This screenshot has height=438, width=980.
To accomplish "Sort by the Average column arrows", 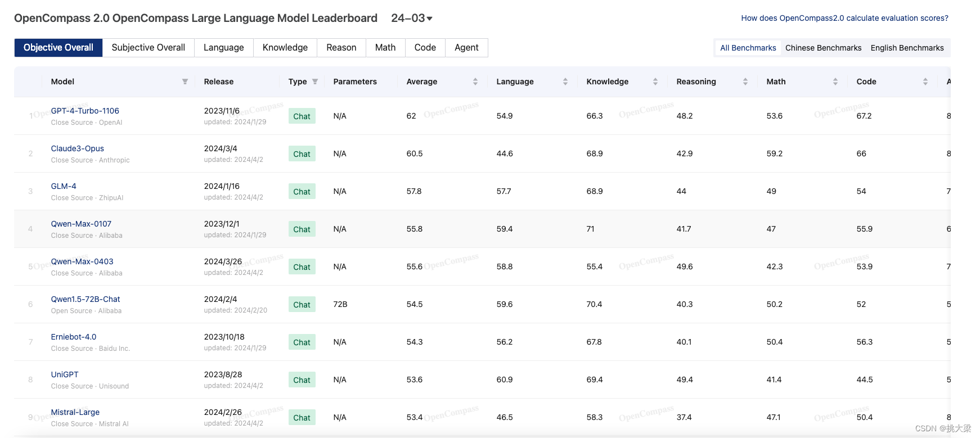I will (475, 82).
